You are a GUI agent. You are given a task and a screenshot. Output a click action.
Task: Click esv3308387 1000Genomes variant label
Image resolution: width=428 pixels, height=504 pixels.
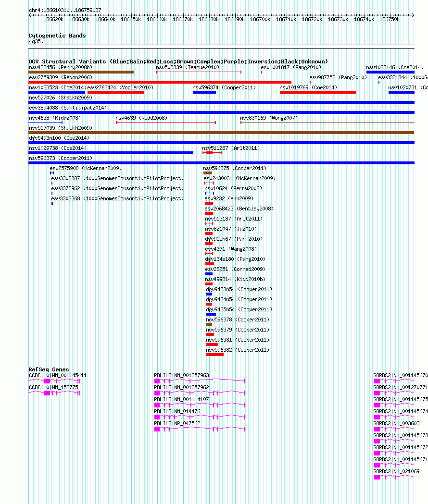[x=117, y=178]
